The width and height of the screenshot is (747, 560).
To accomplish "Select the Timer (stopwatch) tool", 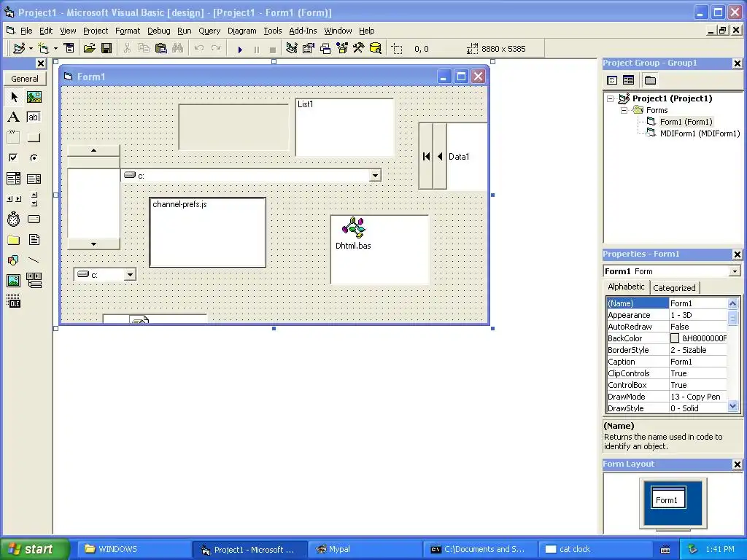I will (14, 219).
